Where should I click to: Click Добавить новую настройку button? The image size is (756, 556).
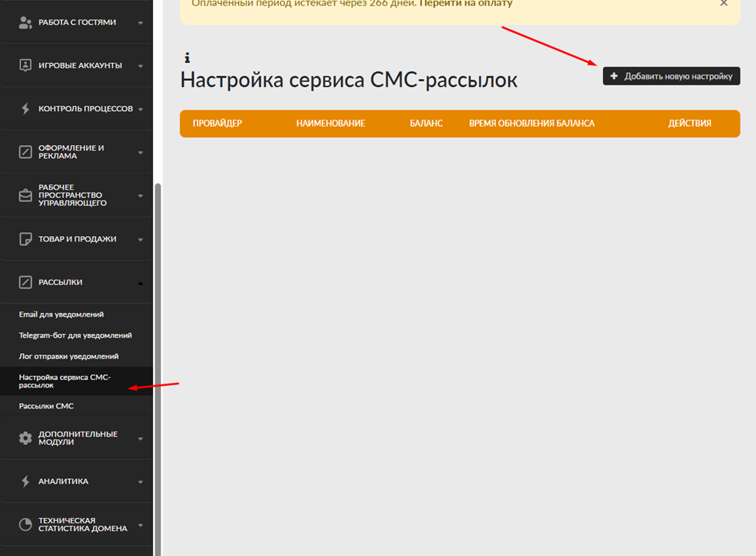tap(671, 76)
